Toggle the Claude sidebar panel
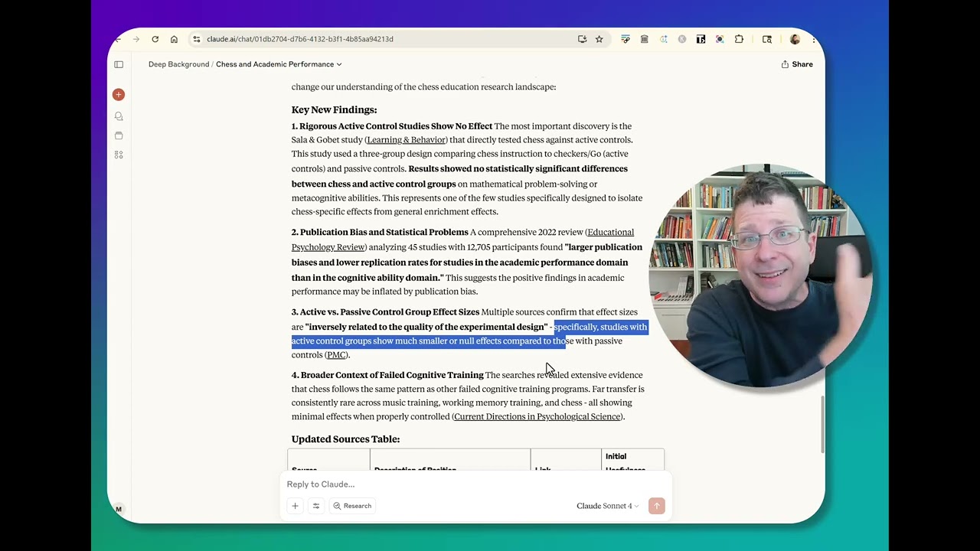980x551 pixels. pos(119,64)
